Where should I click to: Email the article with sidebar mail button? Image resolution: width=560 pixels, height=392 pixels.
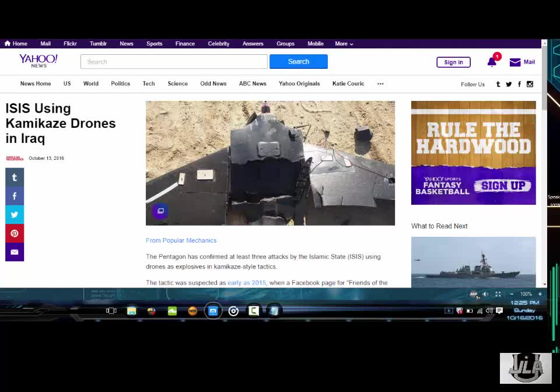pos(15,252)
